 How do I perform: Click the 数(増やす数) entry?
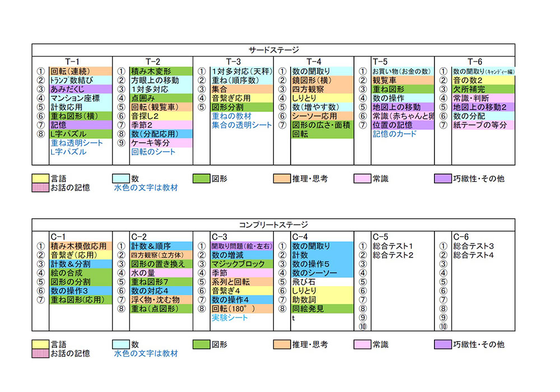click(x=322, y=107)
